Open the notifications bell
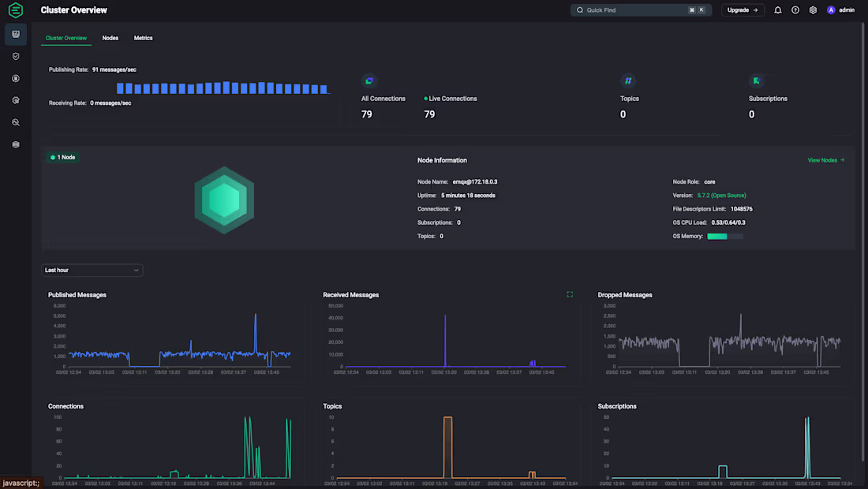868x489 pixels. pyautogui.click(x=777, y=9)
